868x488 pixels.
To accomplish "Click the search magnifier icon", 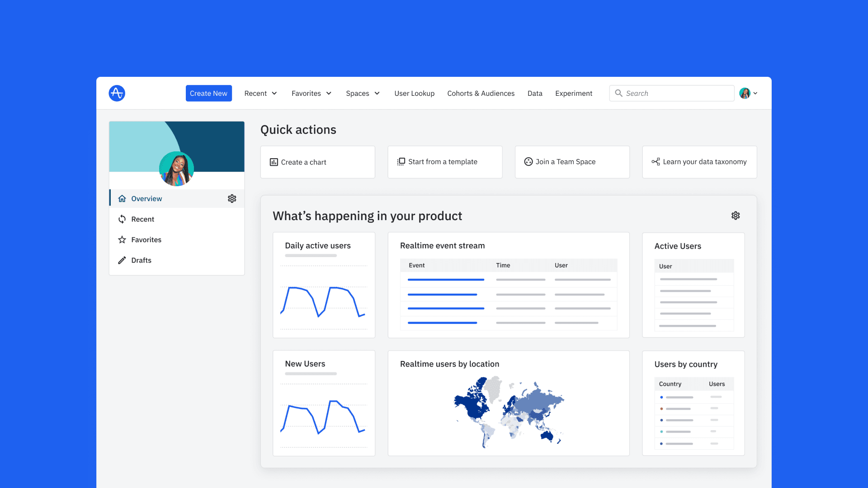I will (x=618, y=93).
